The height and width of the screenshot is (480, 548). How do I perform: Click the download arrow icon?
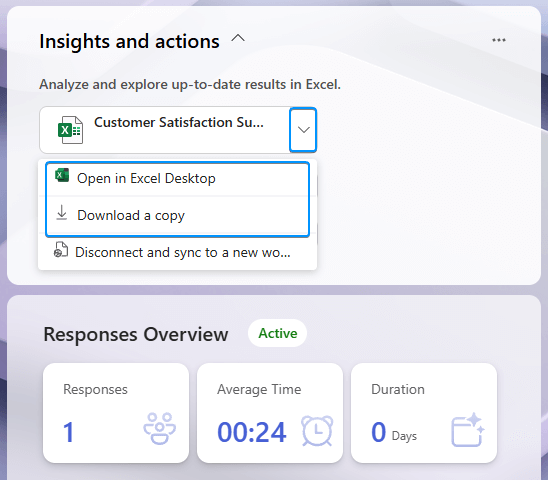click(x=62, y=213)
